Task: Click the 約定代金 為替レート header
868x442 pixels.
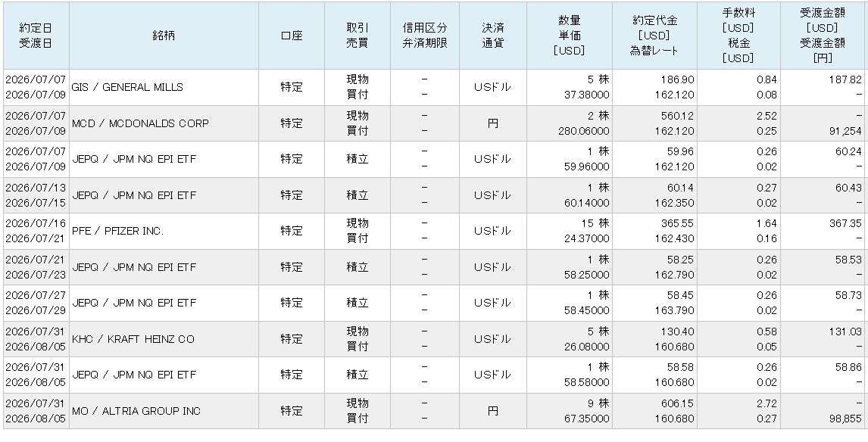Action: pyautogui.click(x=655, y=36)
